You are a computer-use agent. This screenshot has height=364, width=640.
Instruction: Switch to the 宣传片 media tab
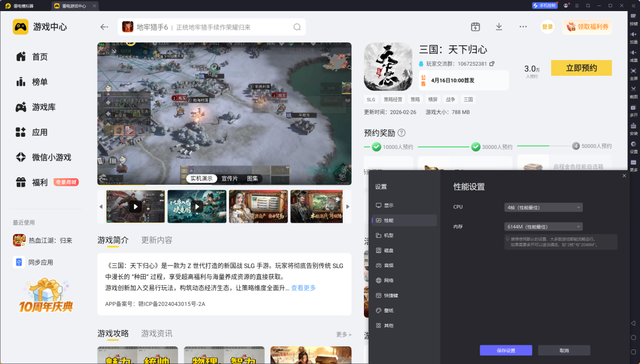point(230,179)
